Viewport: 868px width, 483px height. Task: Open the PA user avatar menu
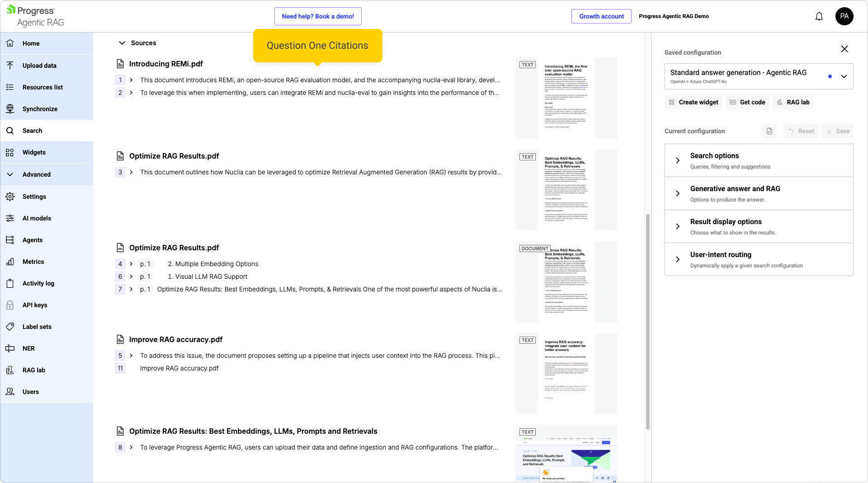click(844, 16)
